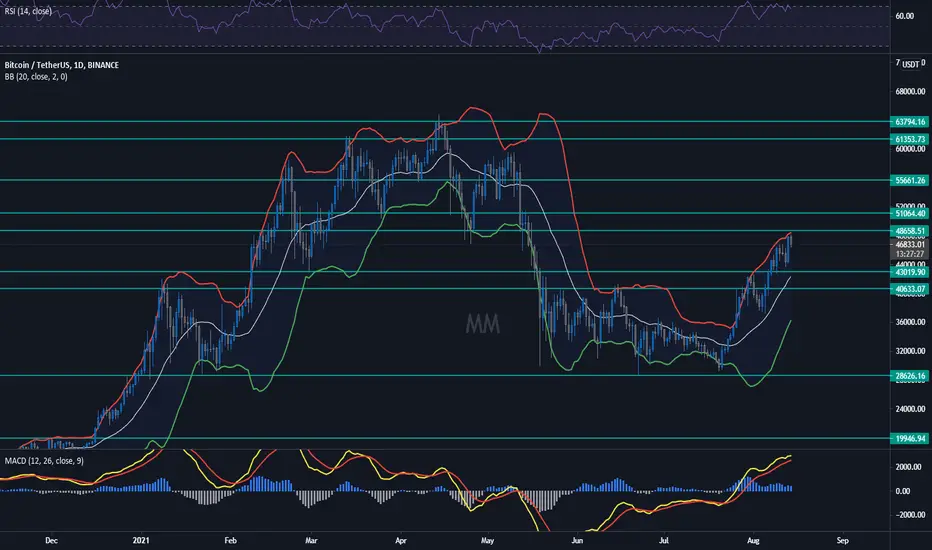Open the USDT currency selector
Viewport: 932px width, 550px height.
coord(911,64)
